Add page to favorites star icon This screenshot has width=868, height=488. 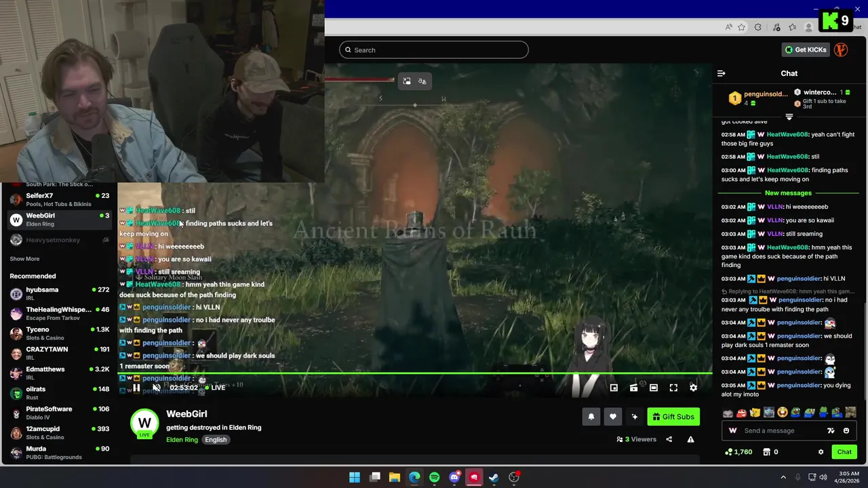tap(741, 27)
